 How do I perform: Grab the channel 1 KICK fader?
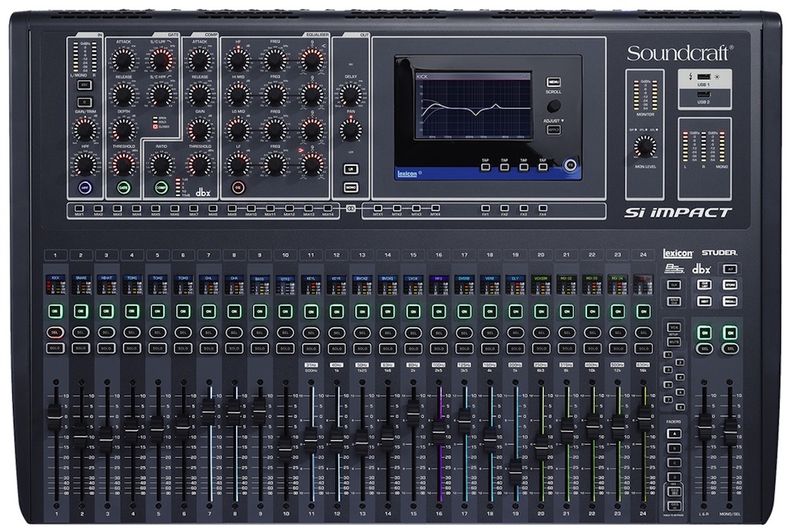55,416
